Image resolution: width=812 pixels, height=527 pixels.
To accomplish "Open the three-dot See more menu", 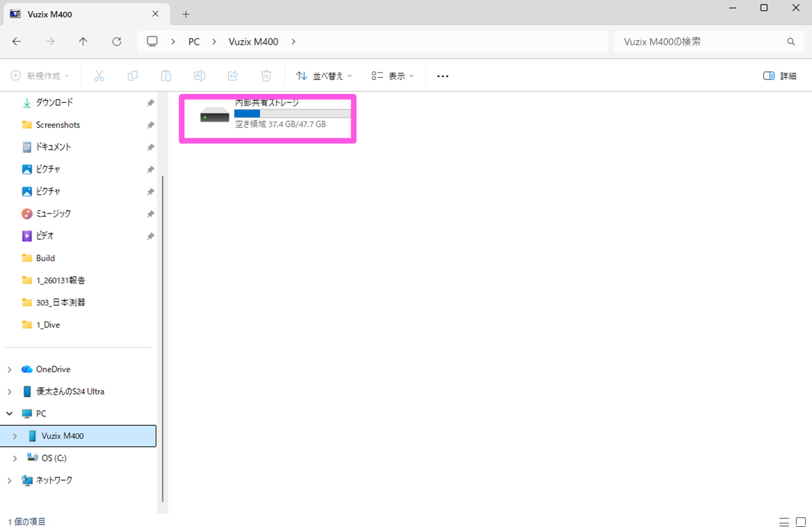I will click(x=443, y=76).
